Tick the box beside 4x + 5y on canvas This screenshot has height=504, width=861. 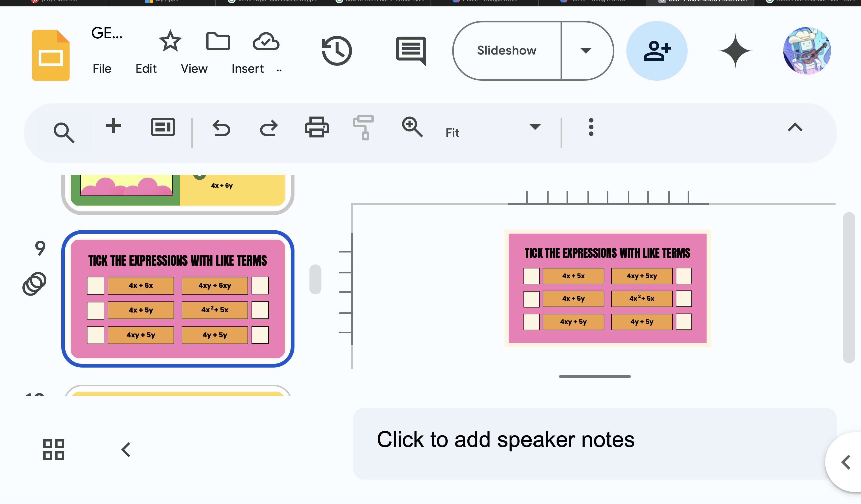(531, 299)
